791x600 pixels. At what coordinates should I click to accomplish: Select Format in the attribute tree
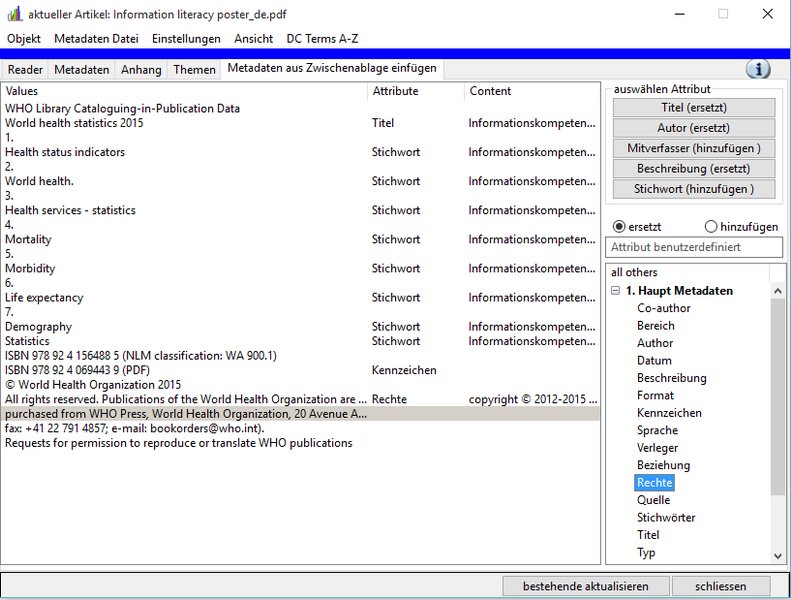click(655, 396)
